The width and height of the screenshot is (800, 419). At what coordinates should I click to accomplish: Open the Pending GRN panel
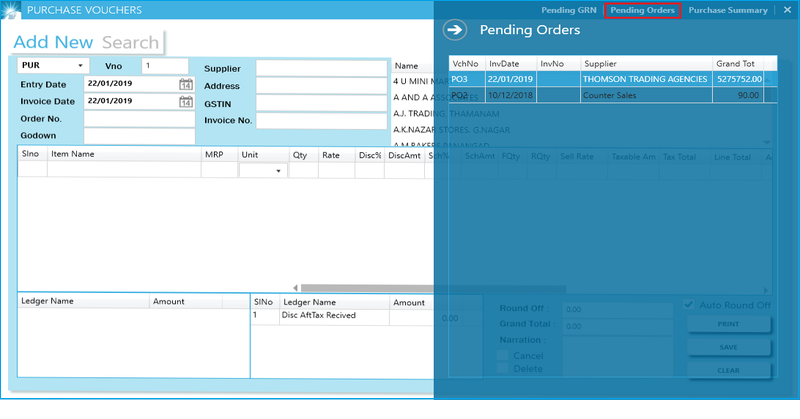tap(568, 10)
